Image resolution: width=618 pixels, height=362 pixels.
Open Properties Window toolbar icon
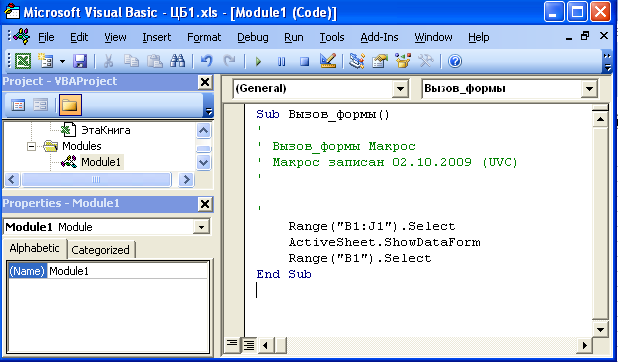pyautogui.click(x=380, y=61)
